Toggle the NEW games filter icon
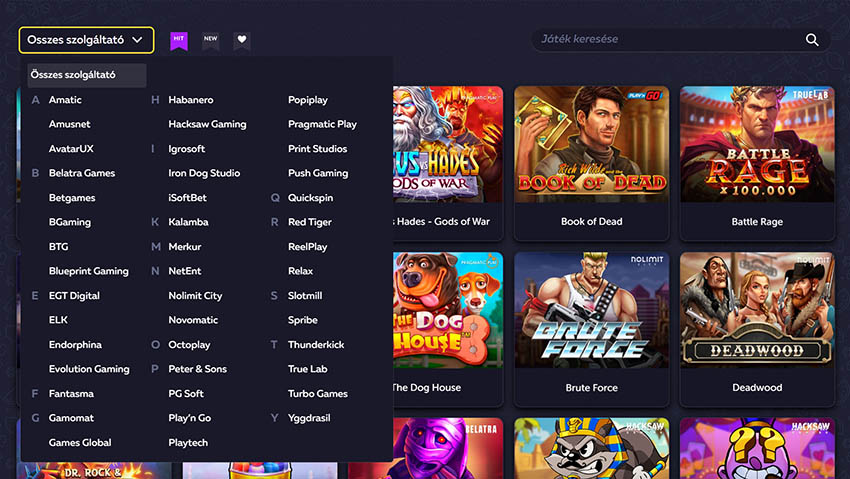The width and height of the screenshot is (850, 479). [210, 40]
